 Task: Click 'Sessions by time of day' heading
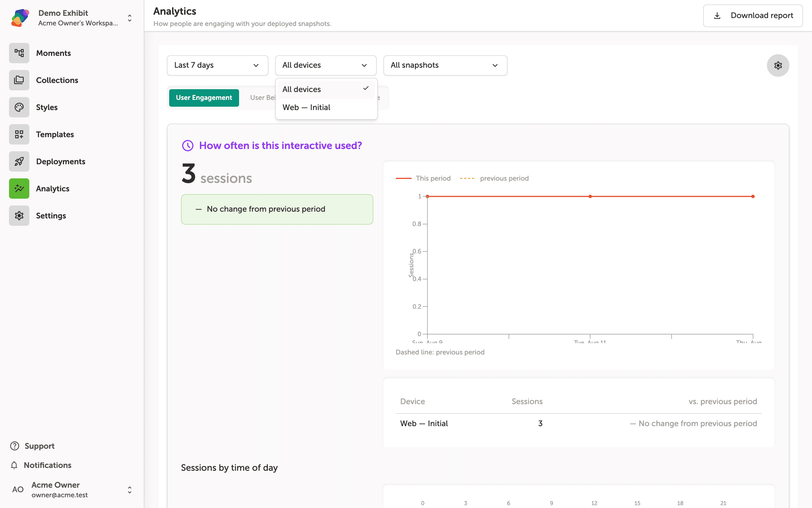point(229,468)
